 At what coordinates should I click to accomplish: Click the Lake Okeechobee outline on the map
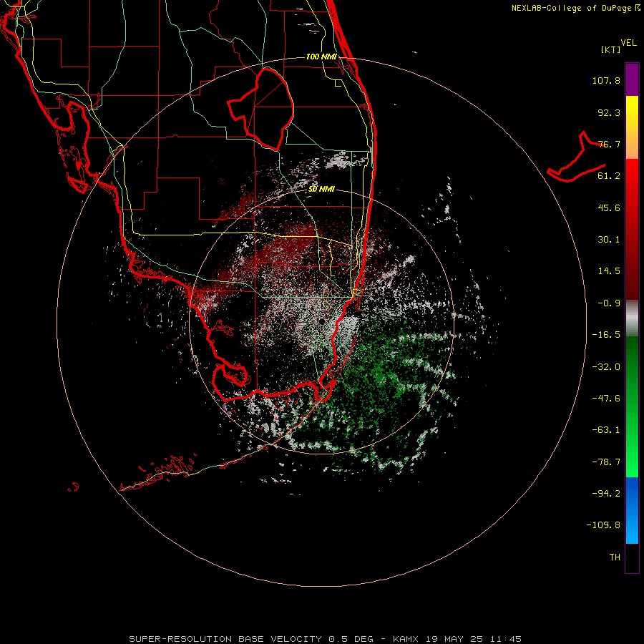pos(260,109)
